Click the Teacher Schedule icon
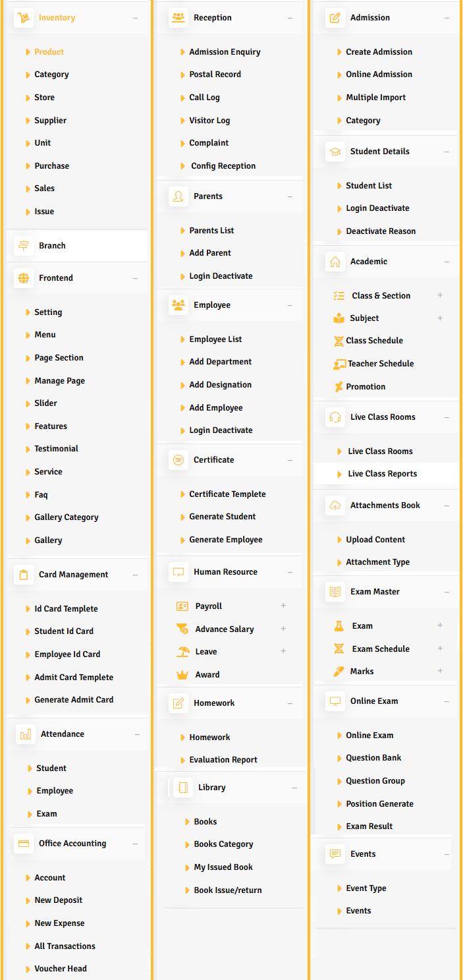The height and width of the screenshot is (980, 463). pyautogui.click(x=339, y=364)
